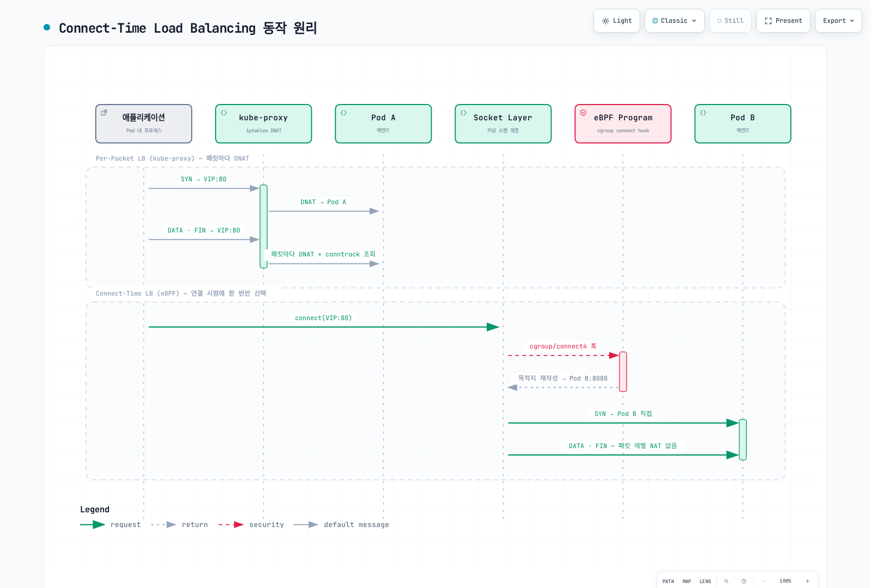The image size is (871, 588).
Task: Open the Export dropdown menu
Action: click(838, 21)
